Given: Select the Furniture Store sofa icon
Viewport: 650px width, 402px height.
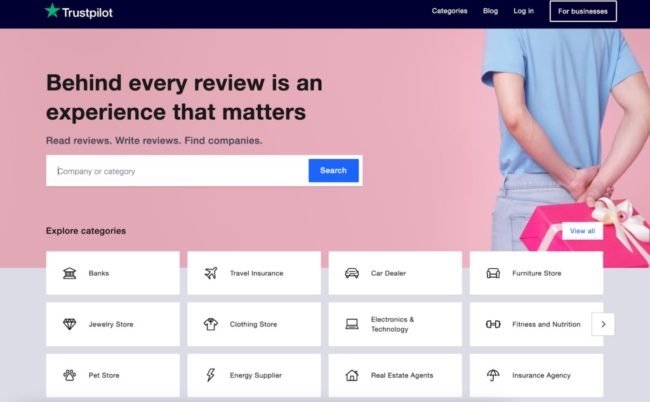Looking at the screenshot, I should click(493, 273).
